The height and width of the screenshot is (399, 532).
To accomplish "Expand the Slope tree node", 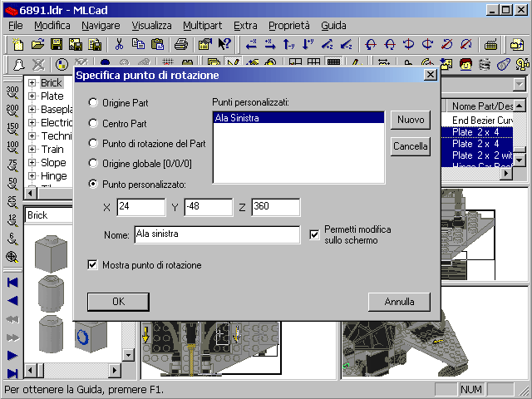I will (32, 163).
